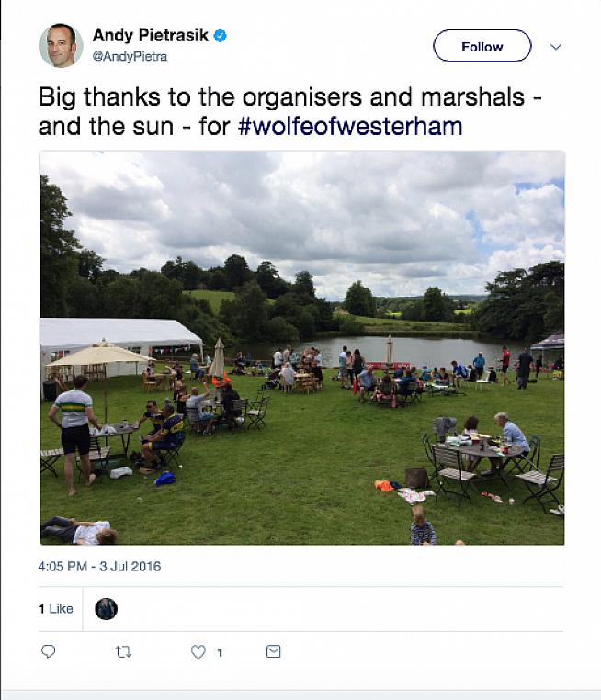Viewport: 601px width, 700px height.
Task: Reply to the tweet via speech bubble icon
Action: click(x=49, y=651)
